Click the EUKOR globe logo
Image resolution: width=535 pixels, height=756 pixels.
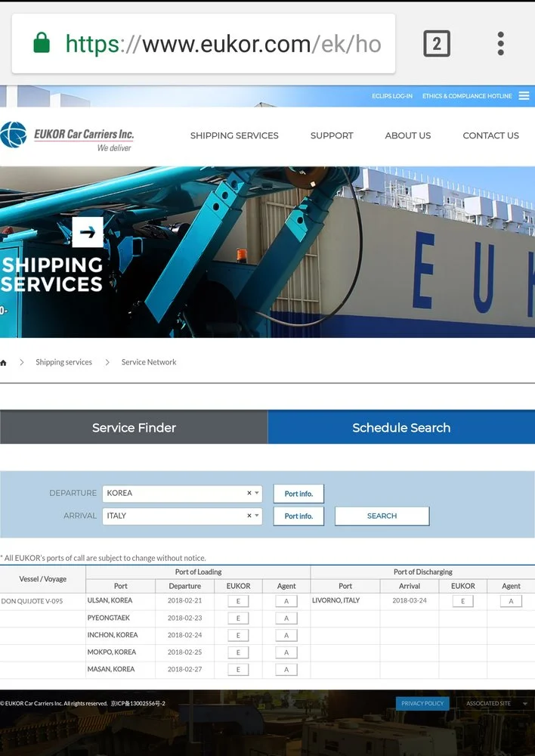tap(14, 135)
